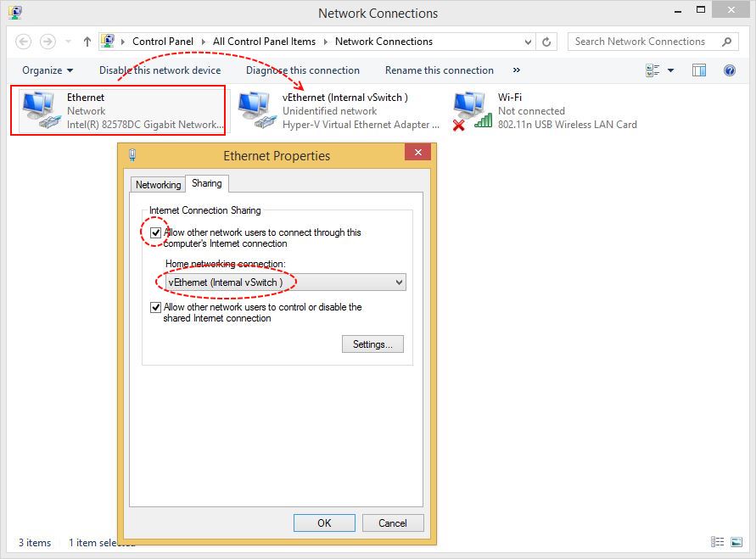Image resolution: width=756 pixels, height=559 pixels.
Task: Toggle allow users to control shared connection
Action: (x=155, y=307)
